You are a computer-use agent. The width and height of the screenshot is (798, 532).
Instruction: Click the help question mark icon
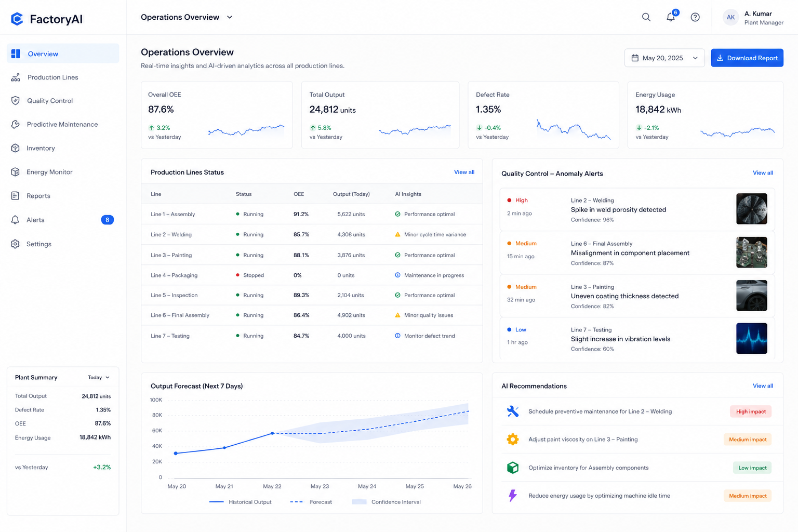pos(695,17)
